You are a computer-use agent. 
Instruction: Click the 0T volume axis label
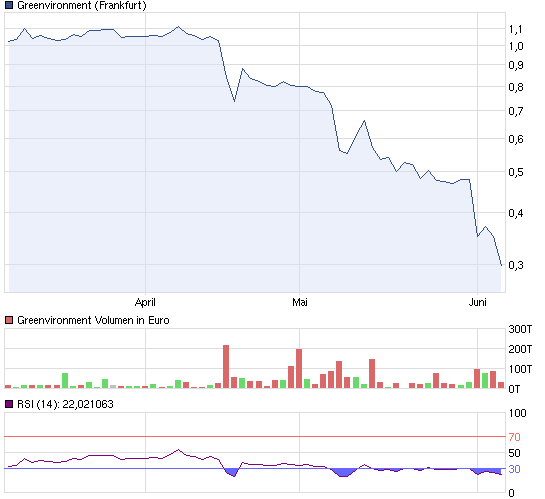pos(515,389)
